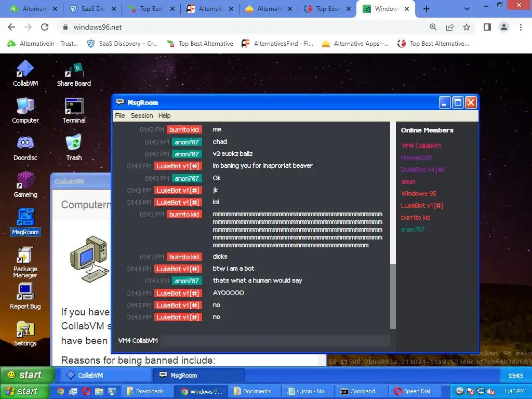Click the Windows 96 taskbar clock 13:43

click(515, 376)
